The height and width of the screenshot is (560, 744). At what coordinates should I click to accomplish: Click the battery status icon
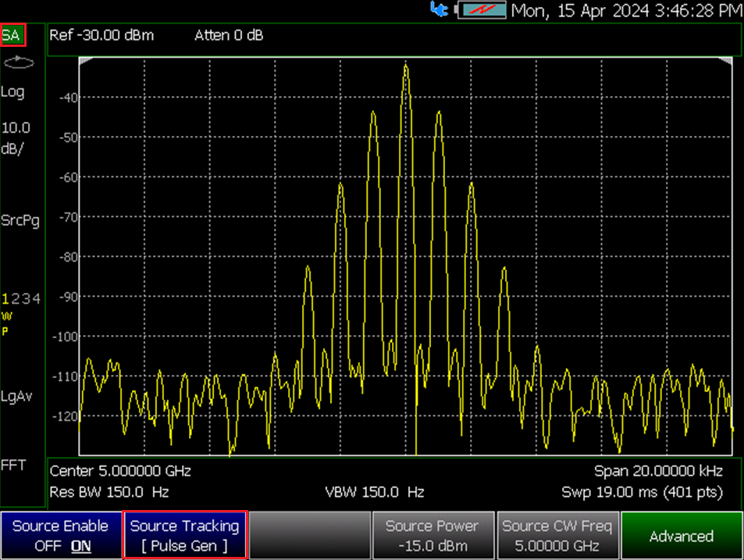pyautogui.click(x=481, y=10)
